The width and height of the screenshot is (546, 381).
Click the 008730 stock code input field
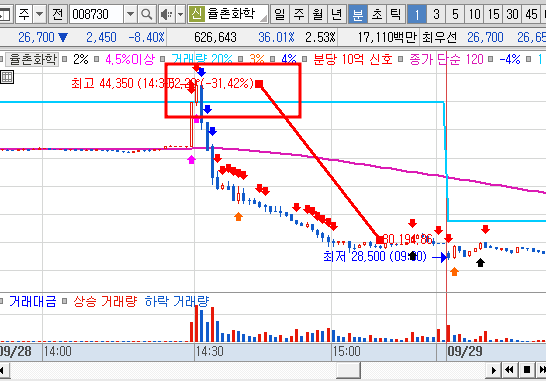pyautogui.click(x=96, y=14)
